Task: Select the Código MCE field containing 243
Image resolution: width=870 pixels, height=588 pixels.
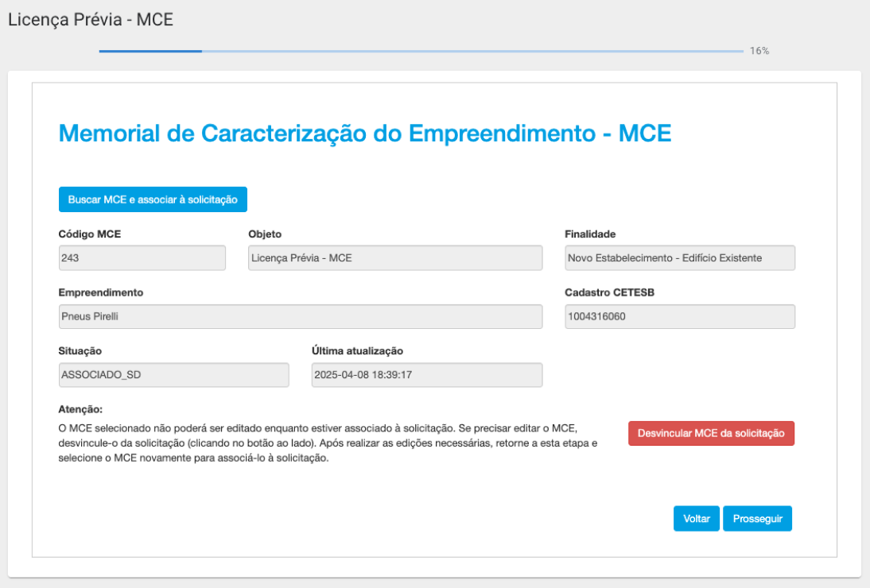Action: coord(142,257)
